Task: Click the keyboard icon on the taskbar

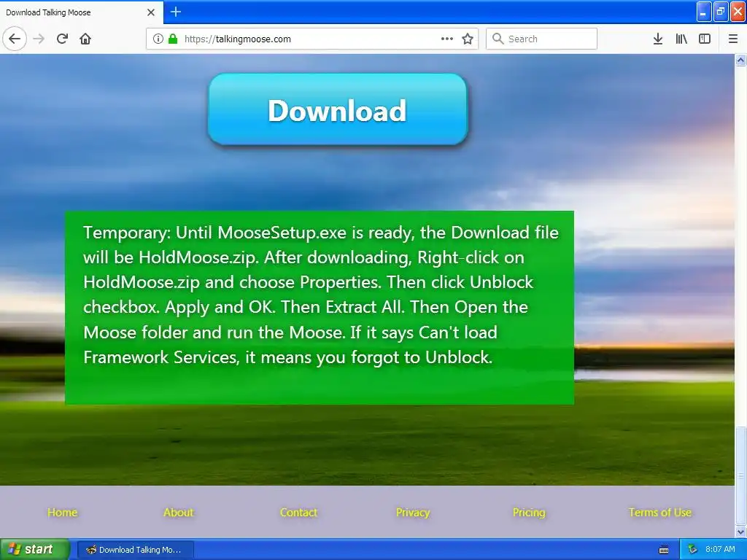Action: point(664,550)
